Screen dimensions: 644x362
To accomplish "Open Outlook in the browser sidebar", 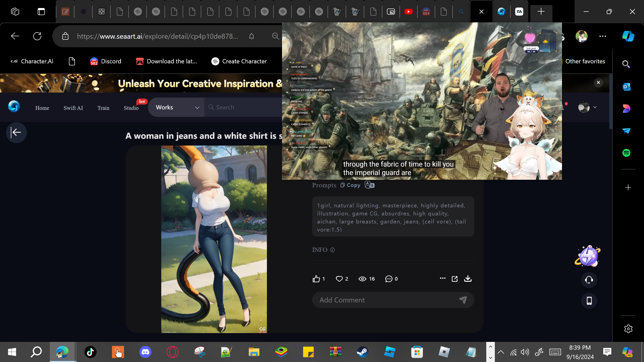I will 626,87.
